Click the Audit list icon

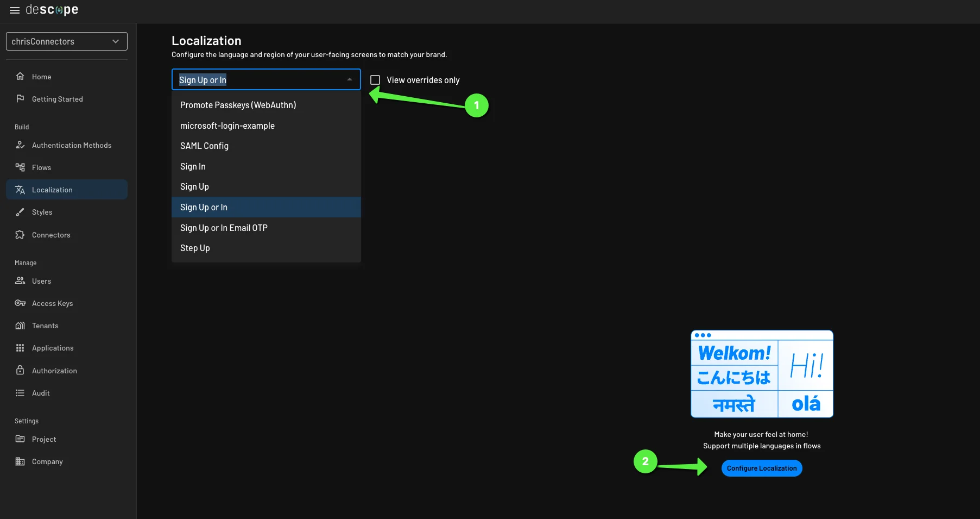click(x=20, y=393)
